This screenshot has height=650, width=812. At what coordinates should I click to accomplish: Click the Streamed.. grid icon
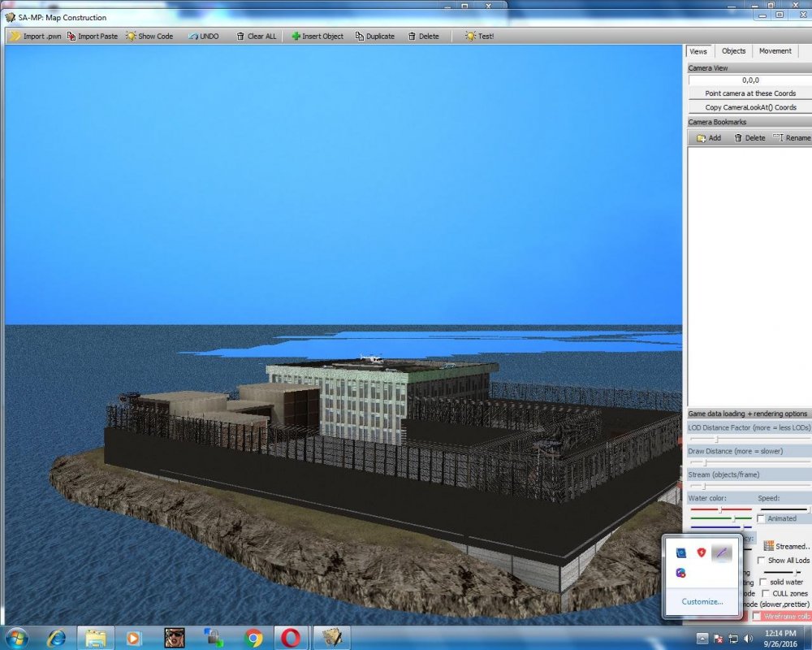[768, 546]
